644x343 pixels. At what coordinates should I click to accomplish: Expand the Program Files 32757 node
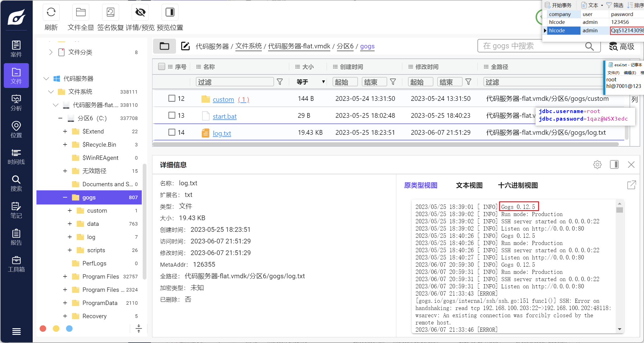coord(65,276)
